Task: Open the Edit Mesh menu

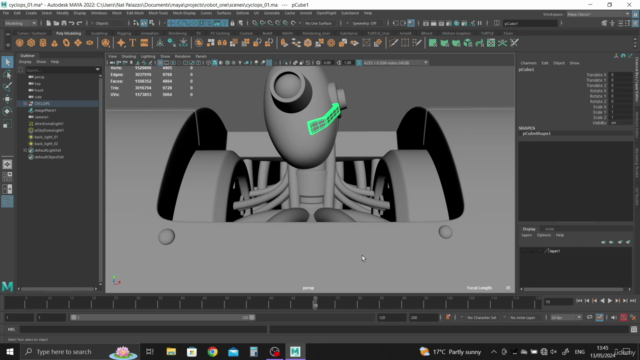Action: (x=135, y=13)
